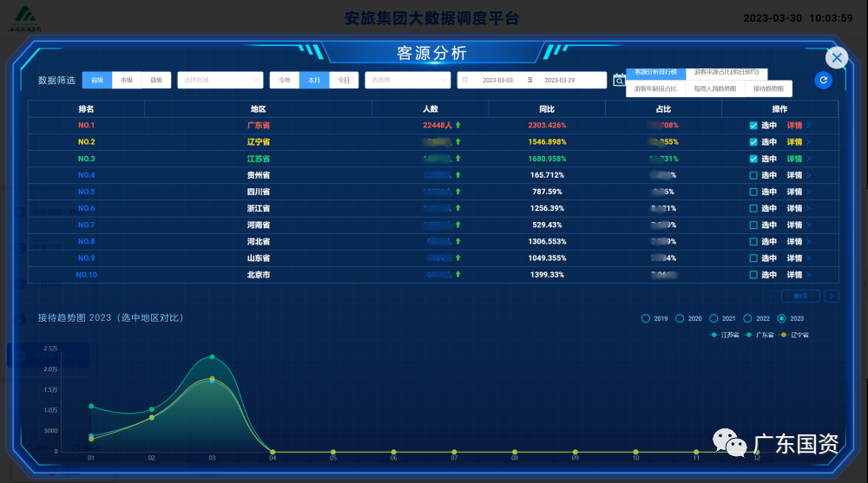Image resolution: width=868 pixels, height=483 pixels.
Task: Select the 本月 time filter
Action: pyautogui.click(x=314, y=81)
